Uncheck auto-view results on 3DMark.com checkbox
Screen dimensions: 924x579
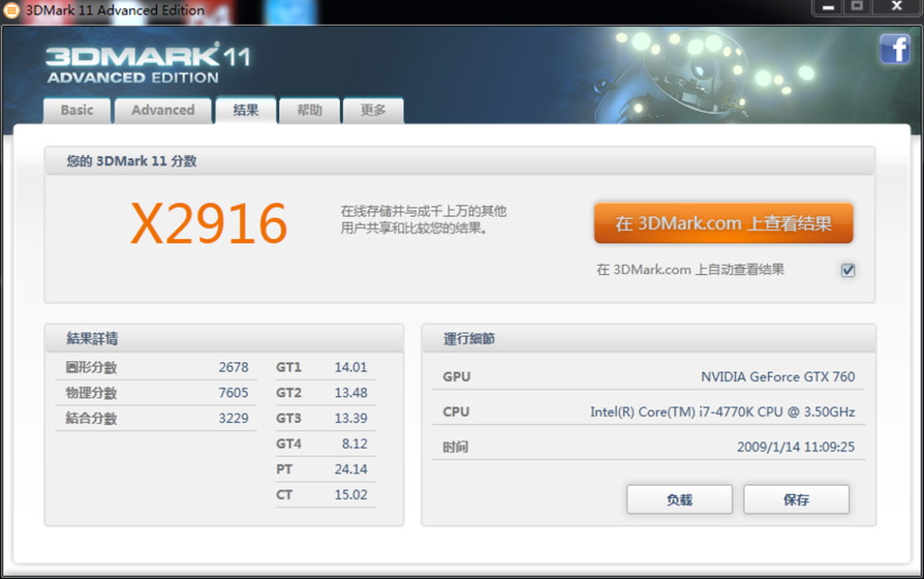click(848, 270)
